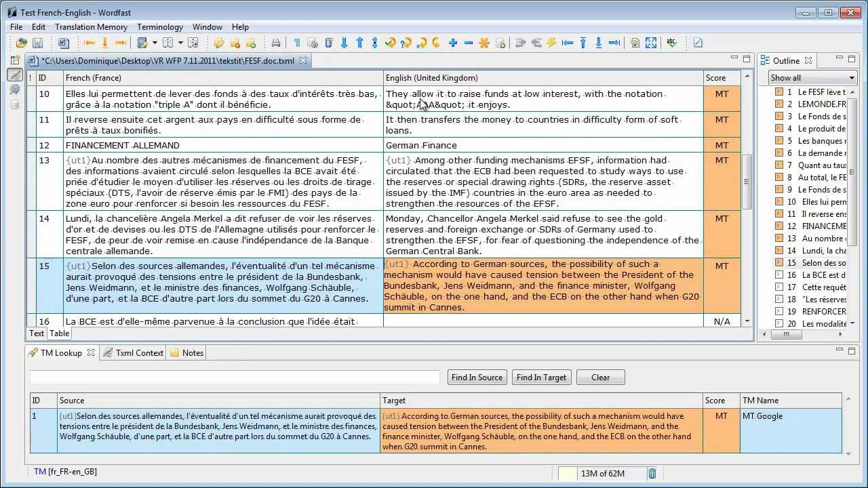868x488 pixels.
Task: Click the Find In Target button
Action: (x=541, y=378)
